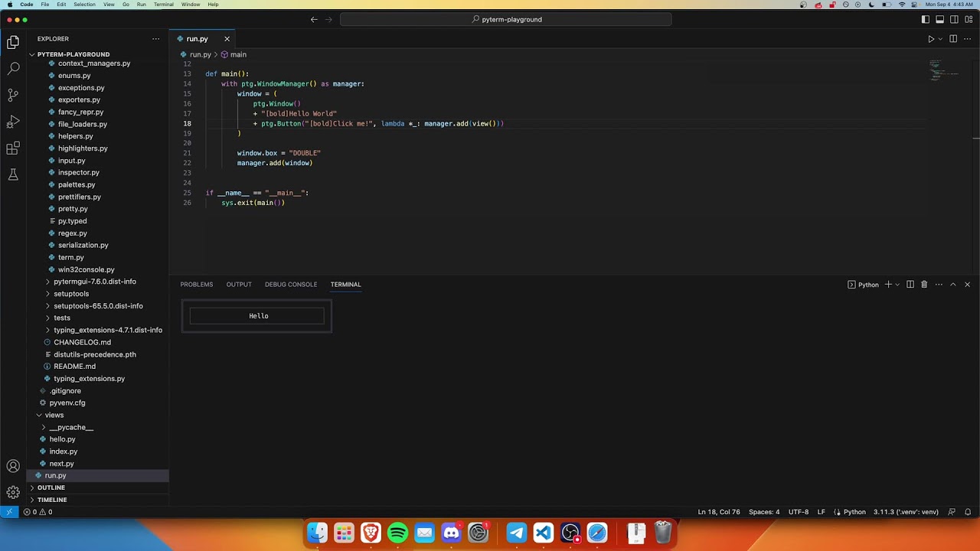Click the editor minimap preview
Screen dimensions: 980x551
[943, 70]
